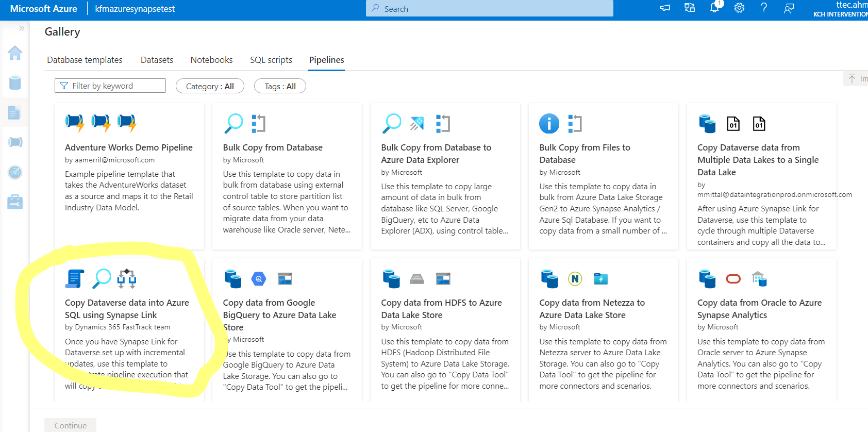Click the search box in header

(x=490, y=9)
